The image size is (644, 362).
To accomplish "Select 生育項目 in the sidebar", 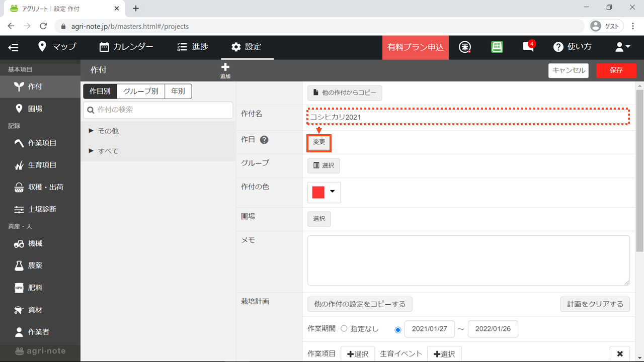I will (40, 165).
